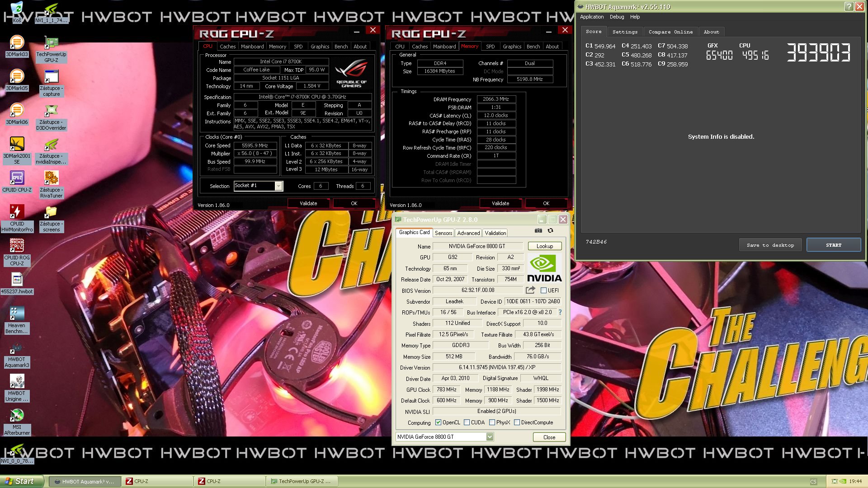Image resolution: width=868 pixels, height=488 pixels.
Task: Open Zástupce - nvidiaInspector shortcut
Action: click(x=51, y=150)
